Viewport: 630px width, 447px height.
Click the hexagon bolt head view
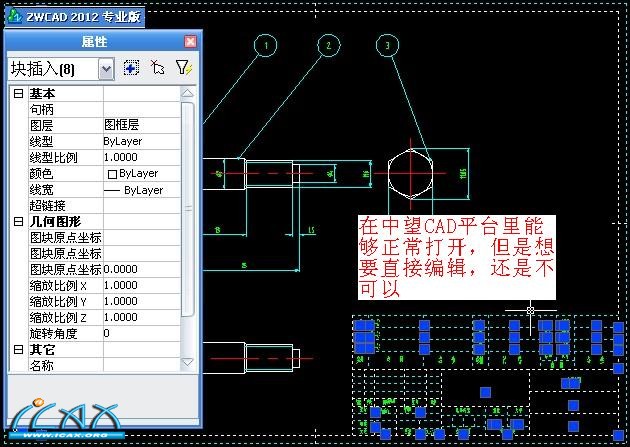tap(411, 173)
